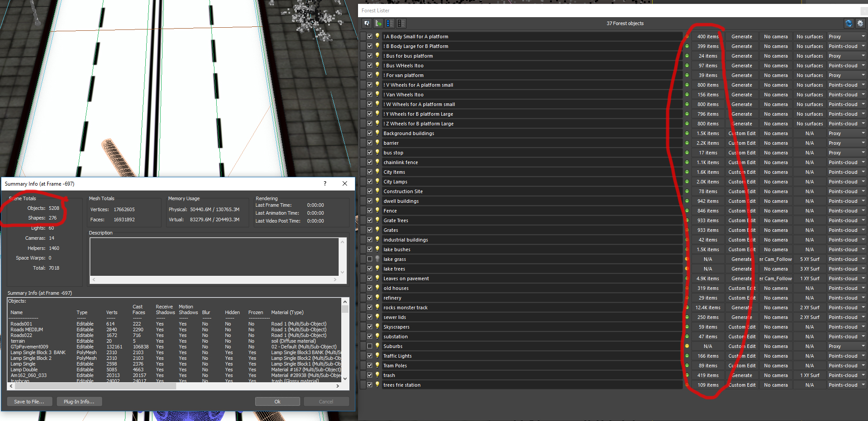Viewport: 868px width, 421px height.
Task: Click the lightbulb icon for Fence row
Action: [377, 210]
